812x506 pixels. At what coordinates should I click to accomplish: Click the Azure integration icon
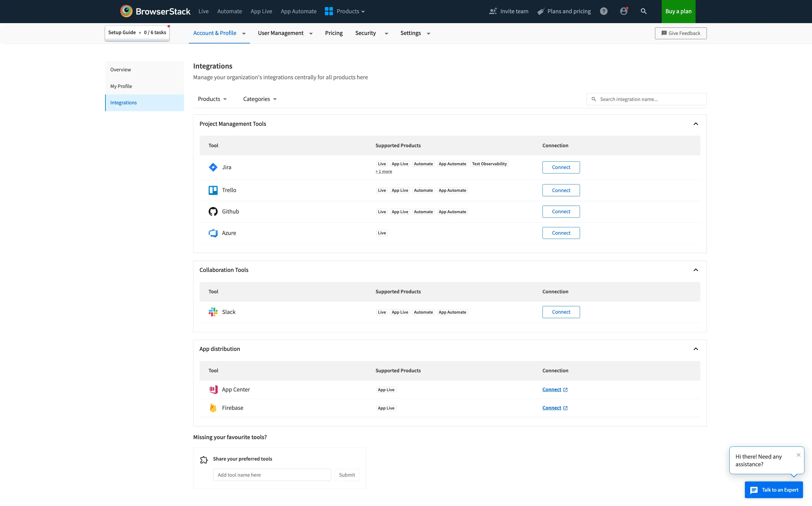[213, 233]
